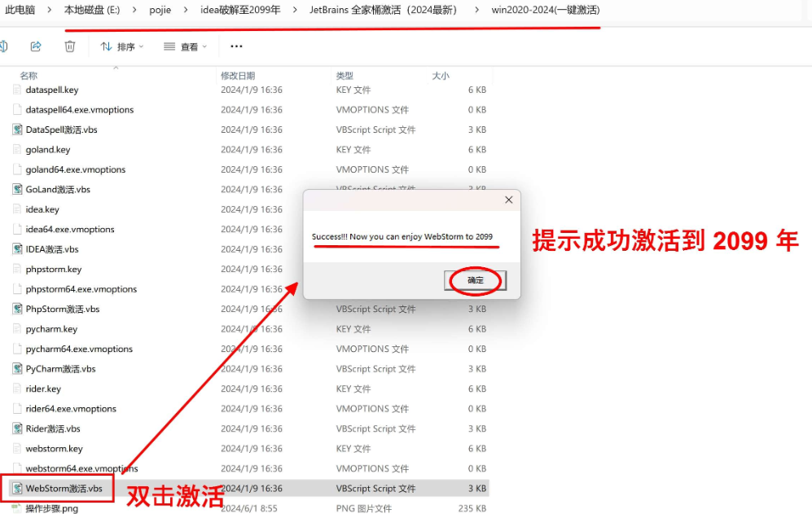812x514 pixels.
Task: Click the icon beside idea64.exe.vmoptions
Action: point(17,230)
